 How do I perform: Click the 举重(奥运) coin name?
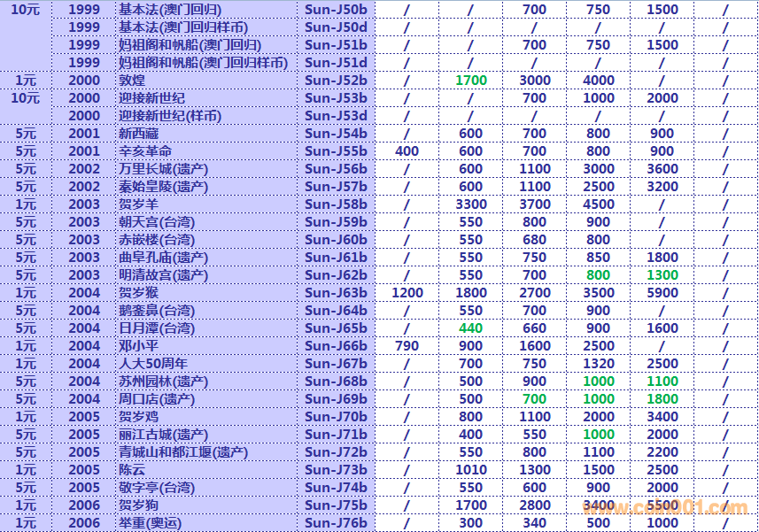point(150,523)
